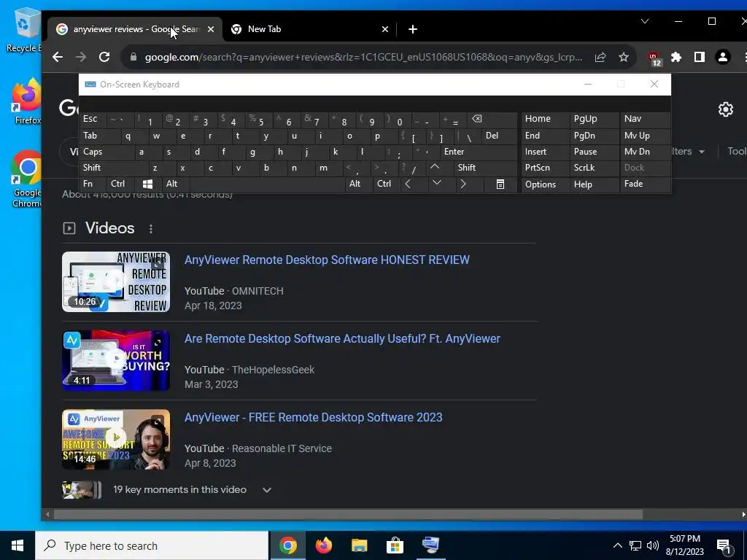Click the address bar URL
The width and height of the screenshot is (747, 560).
363,57
